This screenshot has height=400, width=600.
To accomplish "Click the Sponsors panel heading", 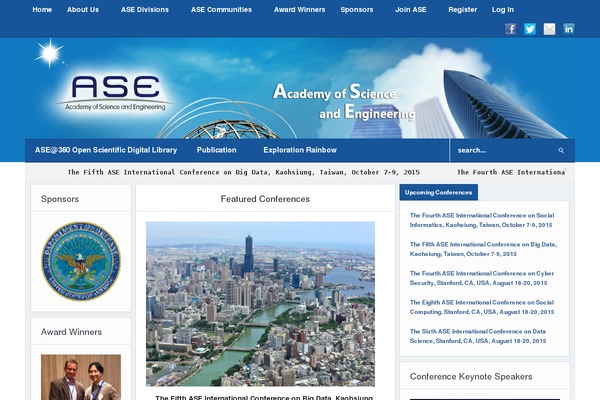I will [x=60, y=199].
